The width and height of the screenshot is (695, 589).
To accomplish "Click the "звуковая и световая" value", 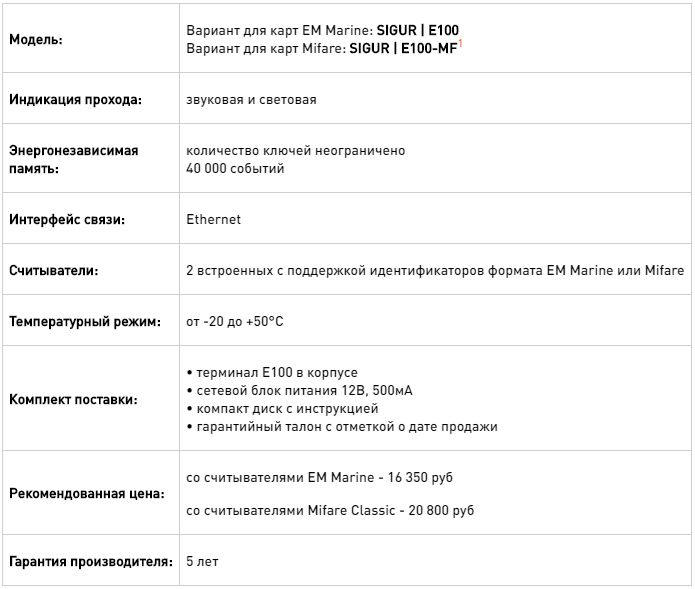I will [251, 100].
